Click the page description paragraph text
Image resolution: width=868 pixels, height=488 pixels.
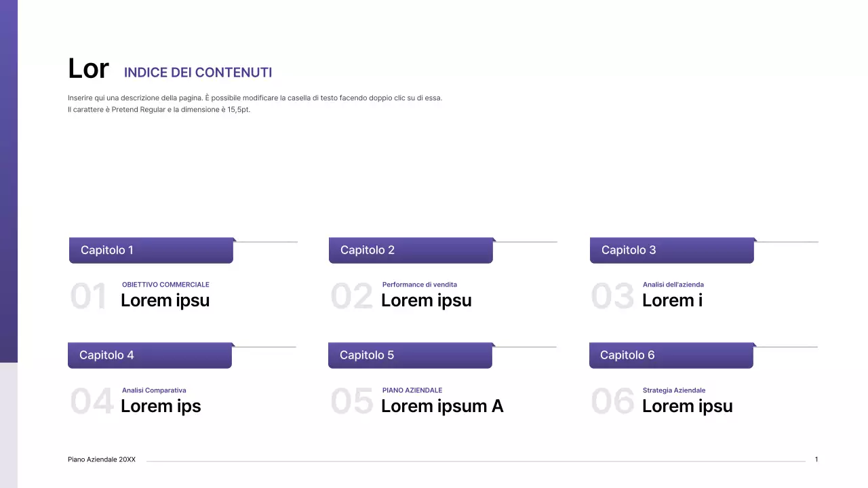coord(255,104)
